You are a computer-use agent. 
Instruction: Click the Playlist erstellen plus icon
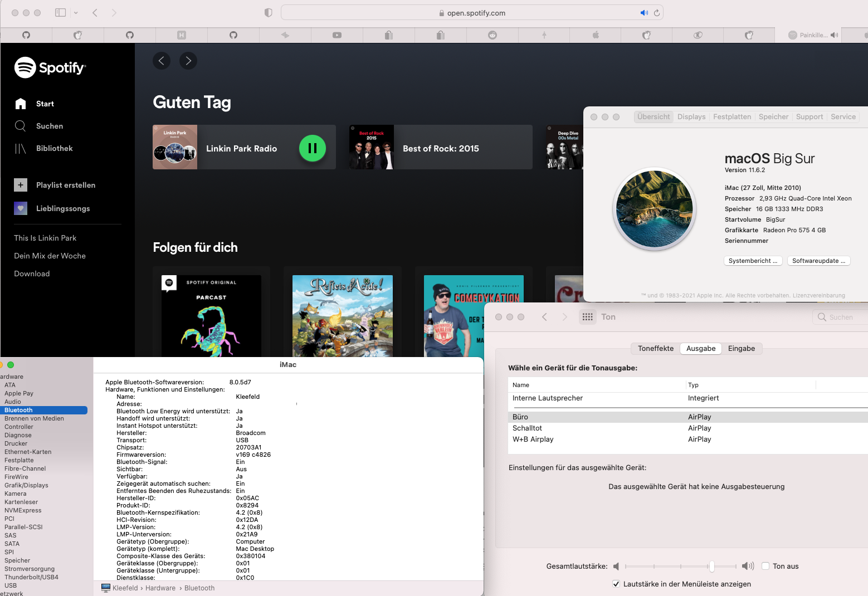click(x=21, y=185)
